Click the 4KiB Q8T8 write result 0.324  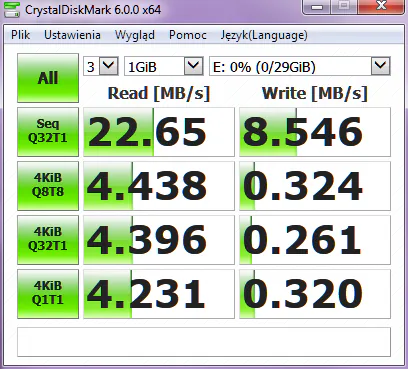click(315, 186)
